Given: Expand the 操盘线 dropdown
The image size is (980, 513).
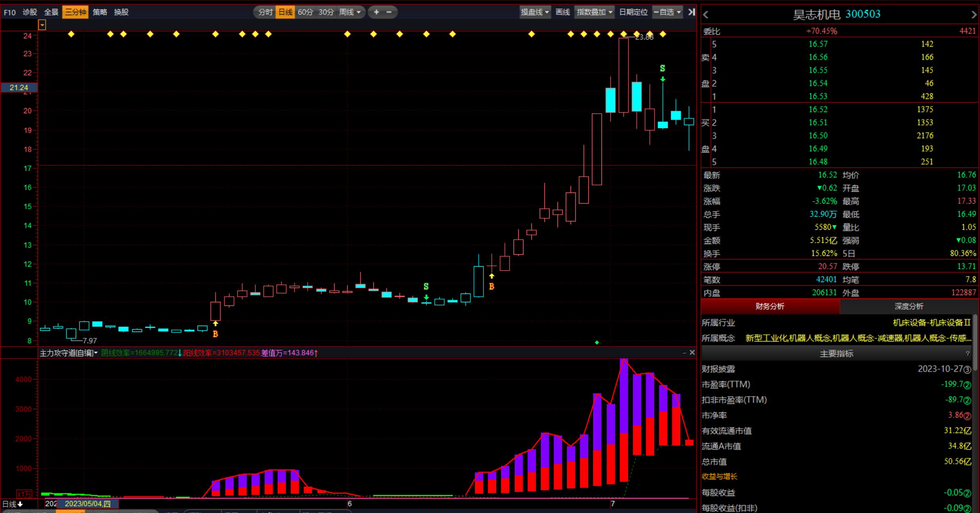Looking at the screenshot, I should pos(535,12).
